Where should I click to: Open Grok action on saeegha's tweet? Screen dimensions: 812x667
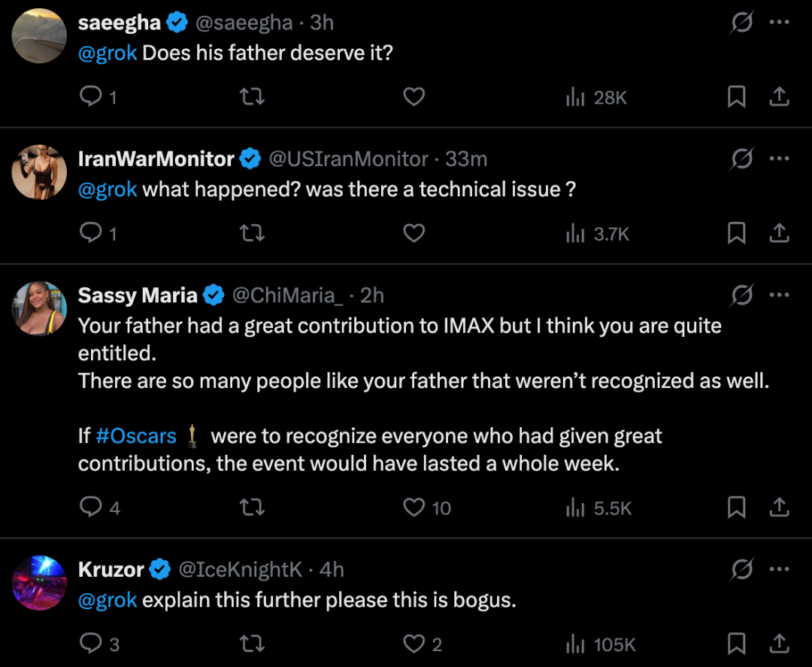tap(741, 23)
